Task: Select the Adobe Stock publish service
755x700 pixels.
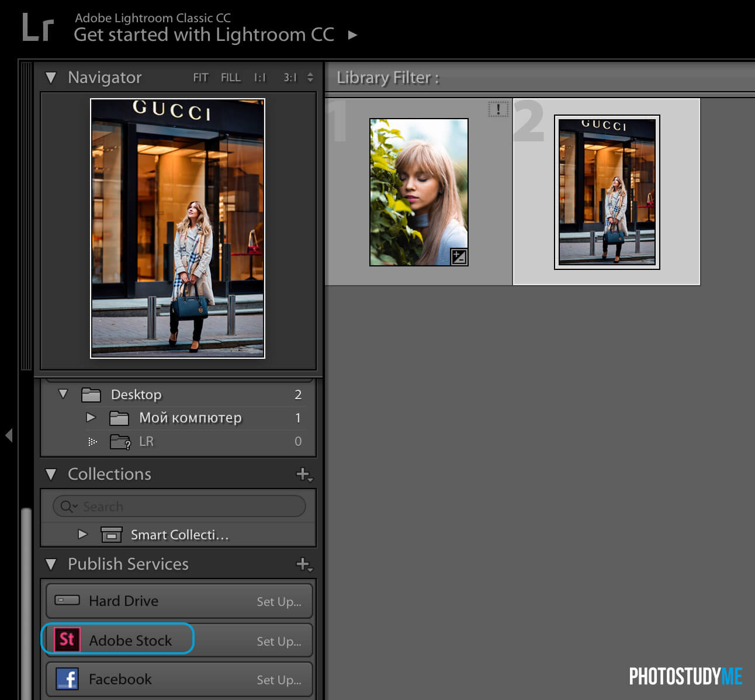Action: point(179,640)
